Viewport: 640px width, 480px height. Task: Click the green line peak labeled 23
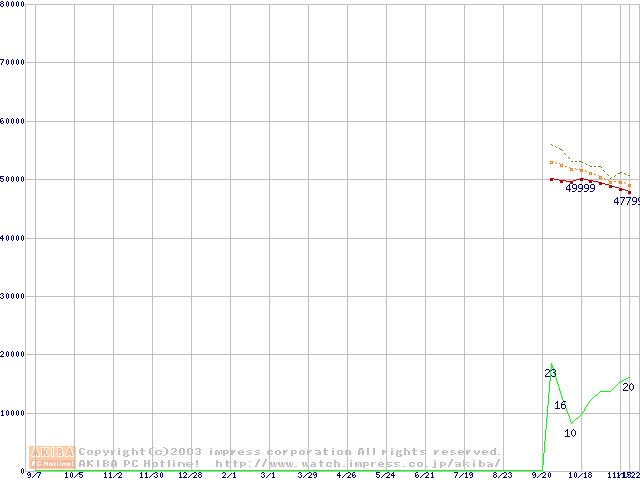tap(550, 373)
